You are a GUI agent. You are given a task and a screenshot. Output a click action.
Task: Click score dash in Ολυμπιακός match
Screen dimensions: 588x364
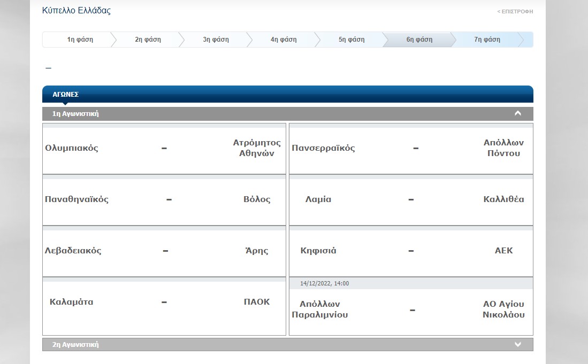164,148
